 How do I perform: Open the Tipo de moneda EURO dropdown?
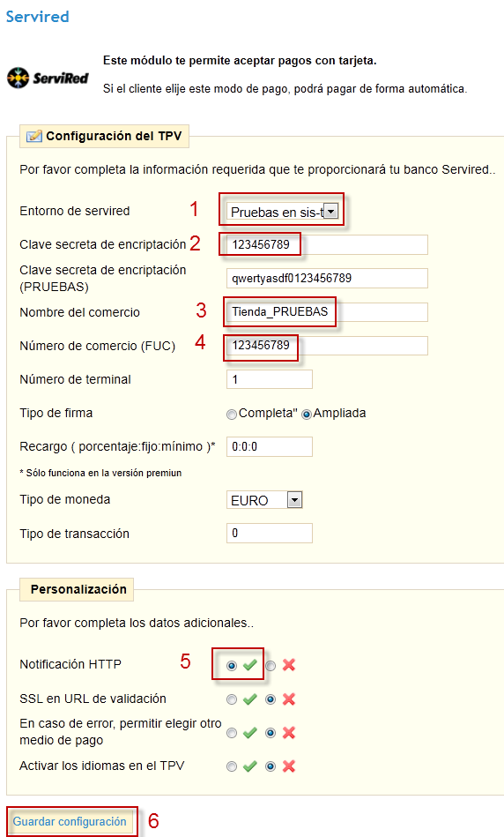click(264, 500)
